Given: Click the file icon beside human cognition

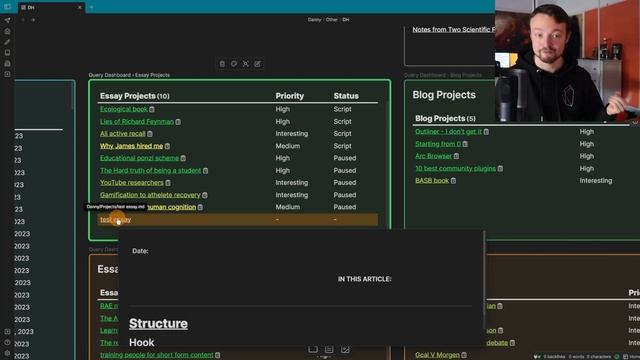Looking at the screenshot, I should pos(200,207).
